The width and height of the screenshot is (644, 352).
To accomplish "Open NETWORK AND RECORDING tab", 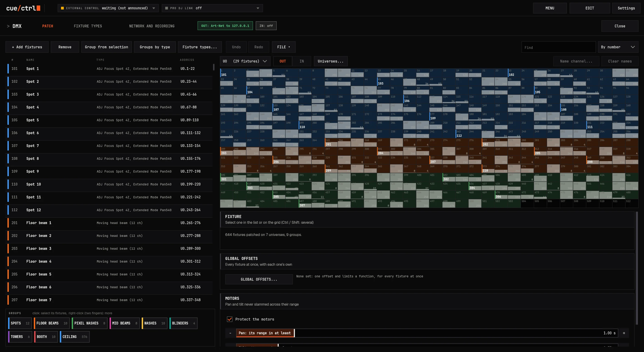I will (152, 26).
